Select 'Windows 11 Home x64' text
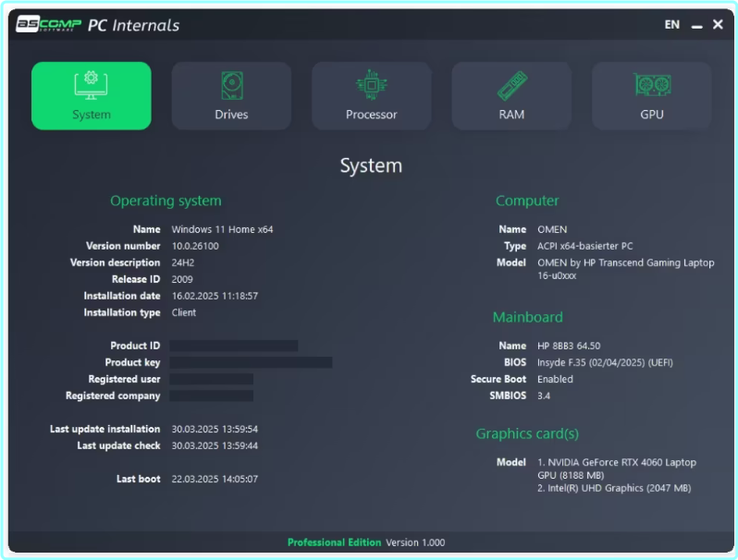Screen dimensions: 738x560 (222, 229)
